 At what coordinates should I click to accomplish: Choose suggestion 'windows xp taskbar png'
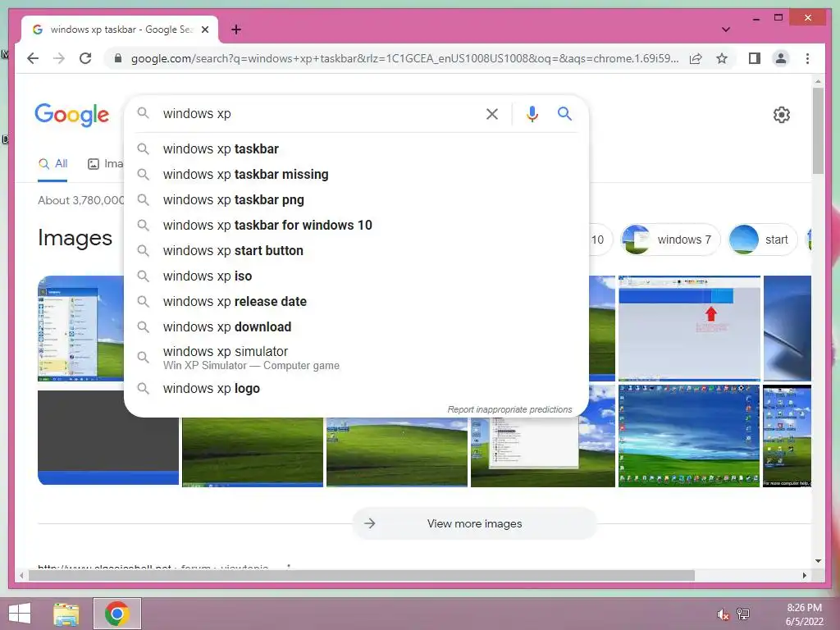(356, 200)
